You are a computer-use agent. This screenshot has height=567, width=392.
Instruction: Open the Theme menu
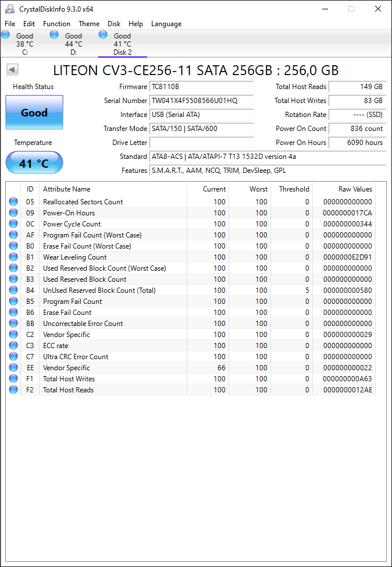click(89, 24)
